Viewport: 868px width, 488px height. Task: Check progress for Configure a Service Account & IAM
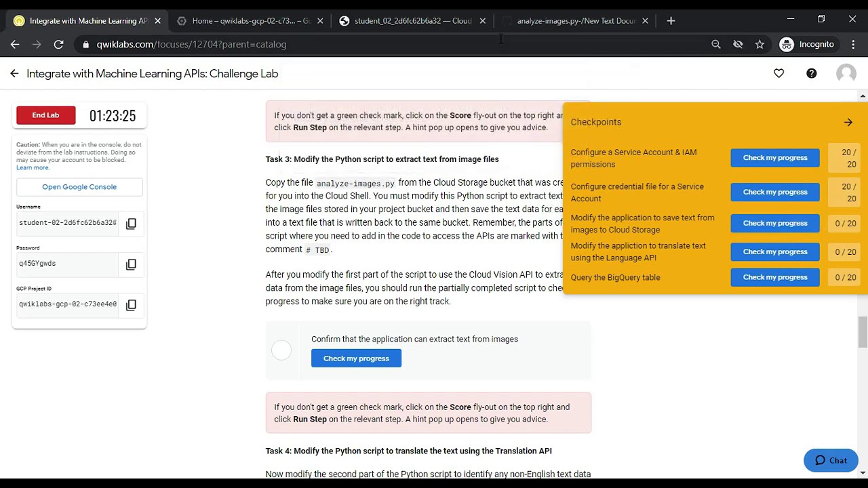click(x=775, y=158)
